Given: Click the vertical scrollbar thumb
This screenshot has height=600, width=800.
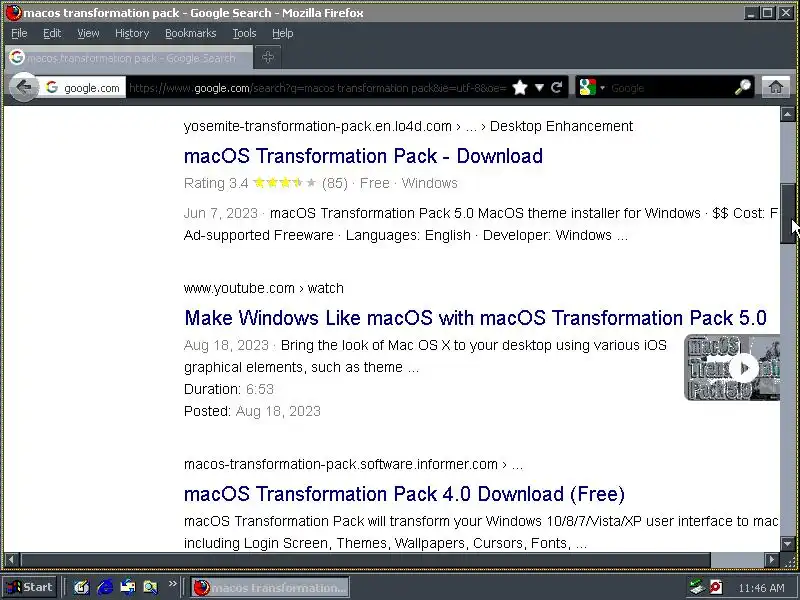Looking at the screenshot, I should 787,213.
